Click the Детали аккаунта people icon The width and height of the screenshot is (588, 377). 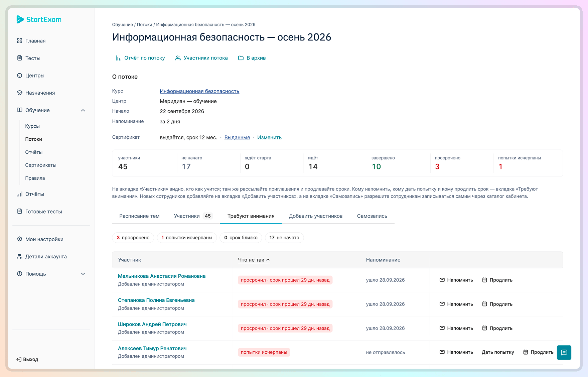(x=20, y=257)
